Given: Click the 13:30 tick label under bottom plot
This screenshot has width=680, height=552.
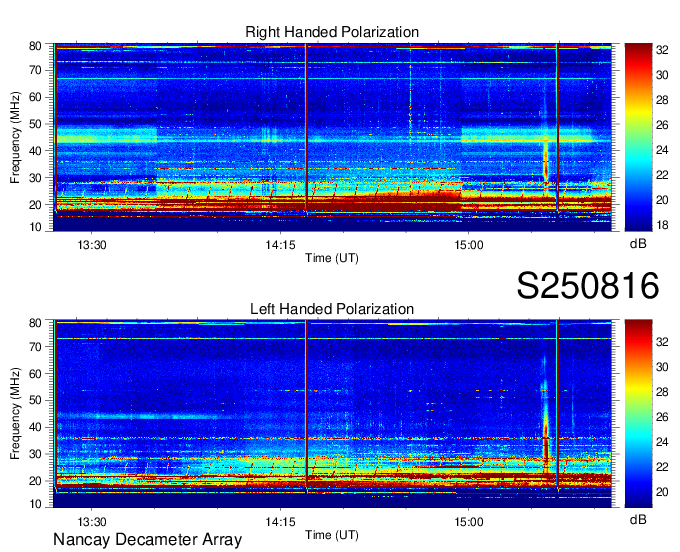Looking at the screenshot, I should click(x=92, y=522).
